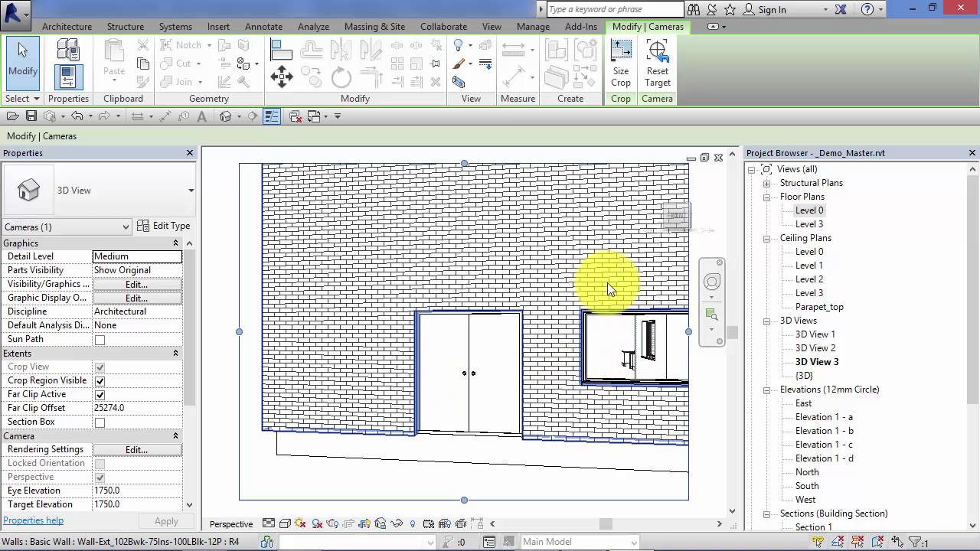Click the Crop View checkbox

100,367
